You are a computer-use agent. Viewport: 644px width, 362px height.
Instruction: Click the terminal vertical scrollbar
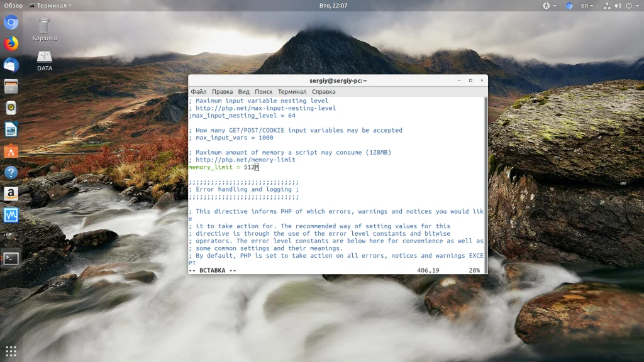tap(486, 185)
